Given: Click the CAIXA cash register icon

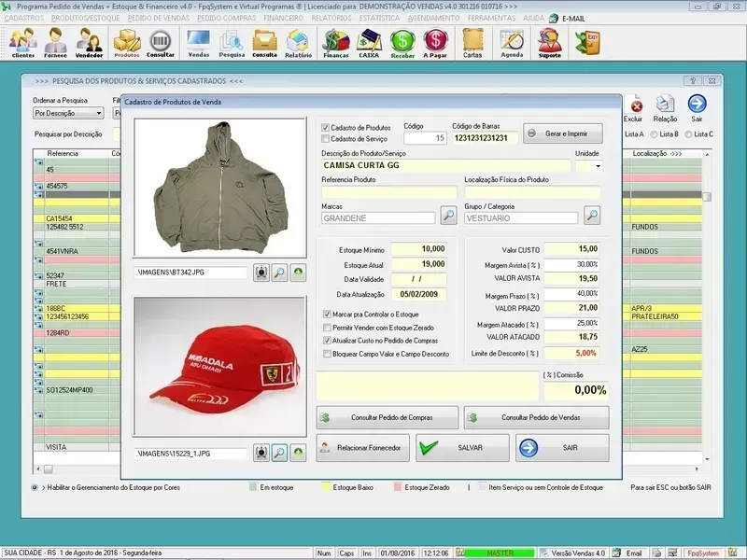Looking at the screenshot, I should pyautogui.click(x=369, y=43).
